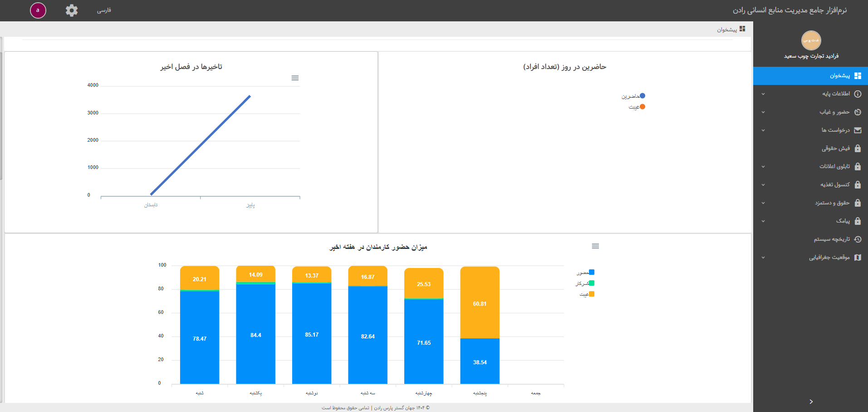The image size is (868, 412).
Task: Toggle حاضرین series in daily attendance legend
Action: pyautogui.click(x=633, y=96)
